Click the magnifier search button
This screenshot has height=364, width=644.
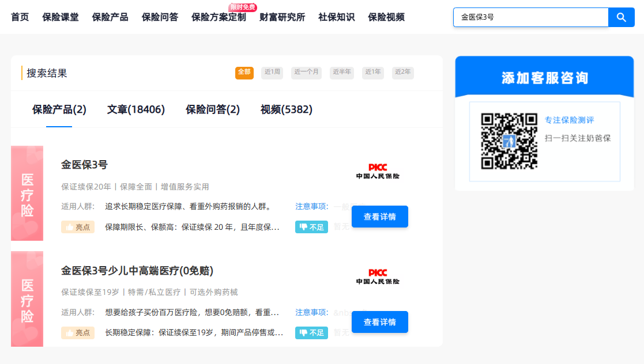tap(621, 17)
